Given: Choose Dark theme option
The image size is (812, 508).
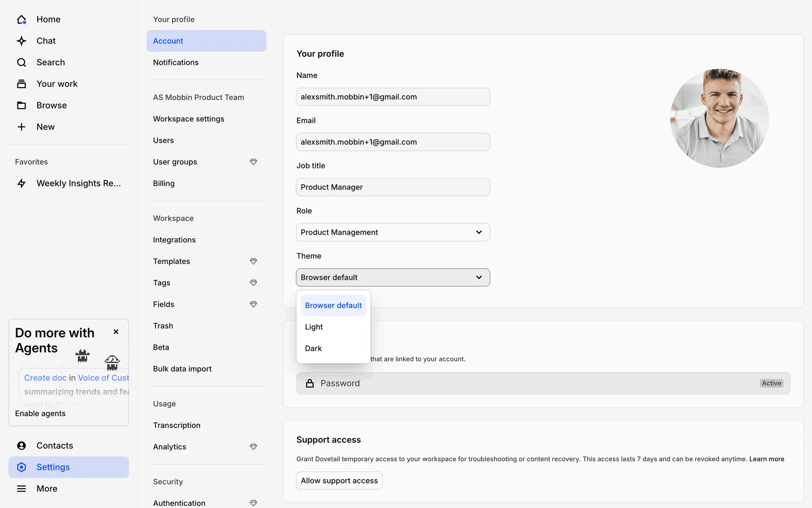Looking at the screenshot, I should click(313, 348).
